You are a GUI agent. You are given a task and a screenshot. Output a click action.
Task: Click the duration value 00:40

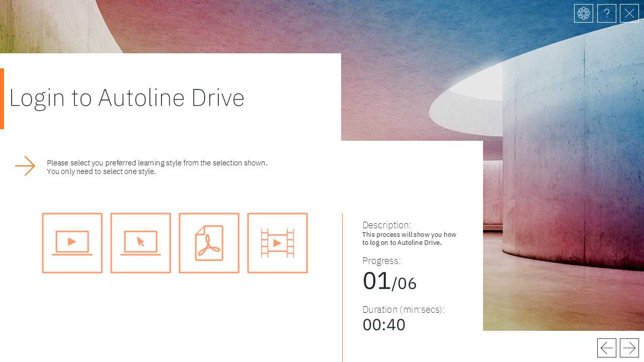point(384,325)
